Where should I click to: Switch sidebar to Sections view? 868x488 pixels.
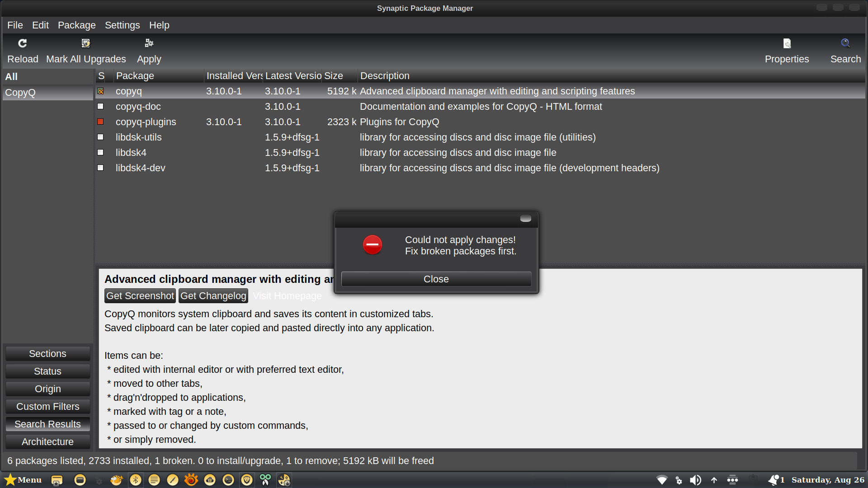[47, 354]
